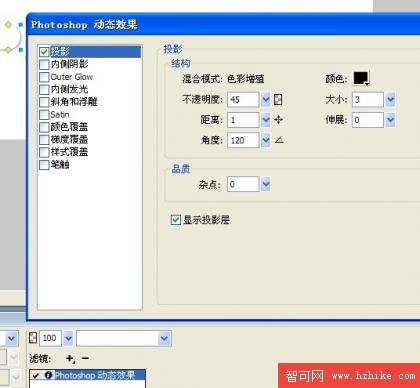Enable the 内侧阴影 checkbox

(x=44, y=64)
